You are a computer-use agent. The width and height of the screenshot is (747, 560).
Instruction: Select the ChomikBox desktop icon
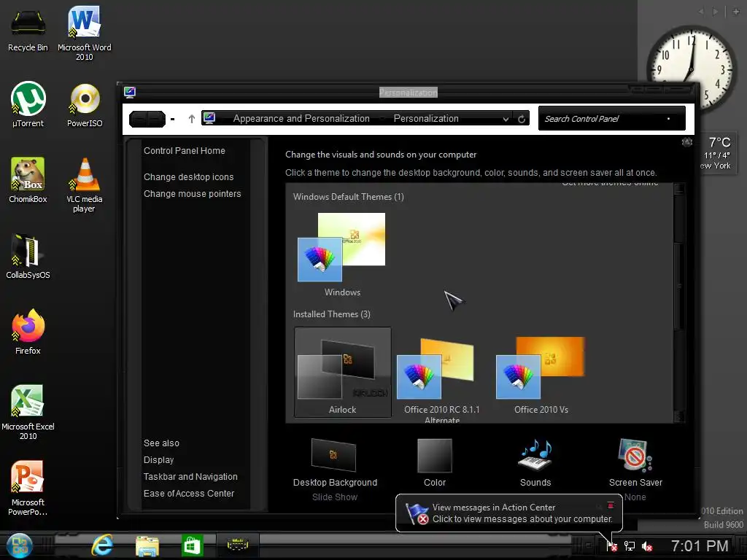tap(28, 180)
